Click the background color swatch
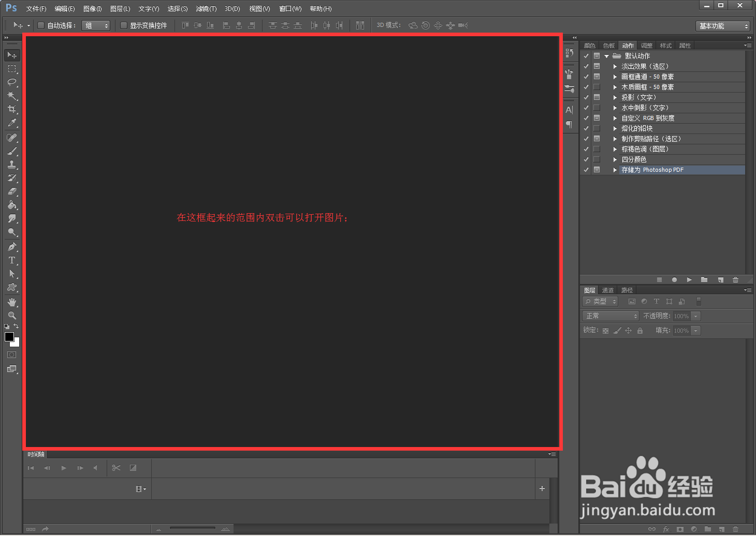This screenshot has width=756, height=536. (x=16, y=343)
